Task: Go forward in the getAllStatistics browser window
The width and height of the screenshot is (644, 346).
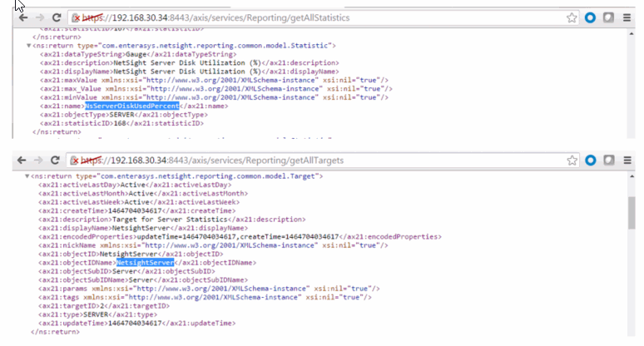Action: 39,17
